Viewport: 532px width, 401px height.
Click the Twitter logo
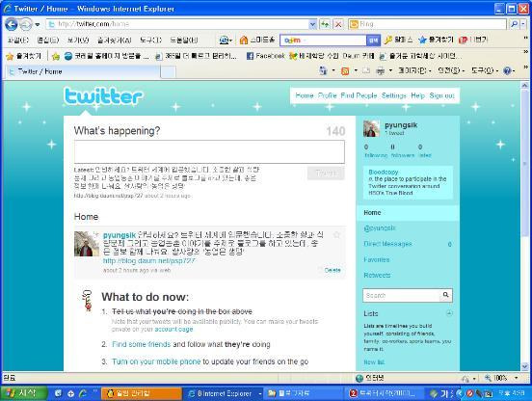click(x=103, y=95)
